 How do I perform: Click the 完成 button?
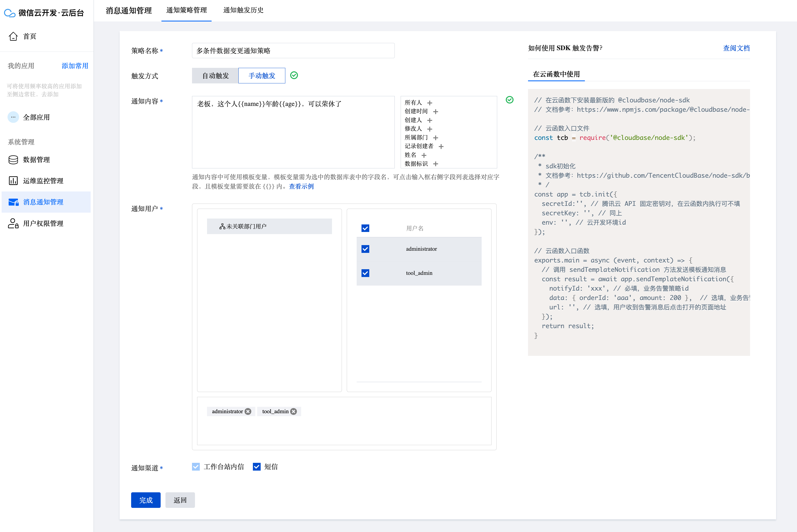pos(146,500)
